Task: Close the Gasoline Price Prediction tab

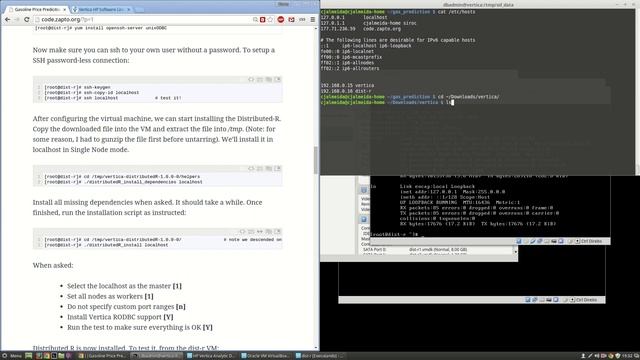Action: tap(64, 9)
